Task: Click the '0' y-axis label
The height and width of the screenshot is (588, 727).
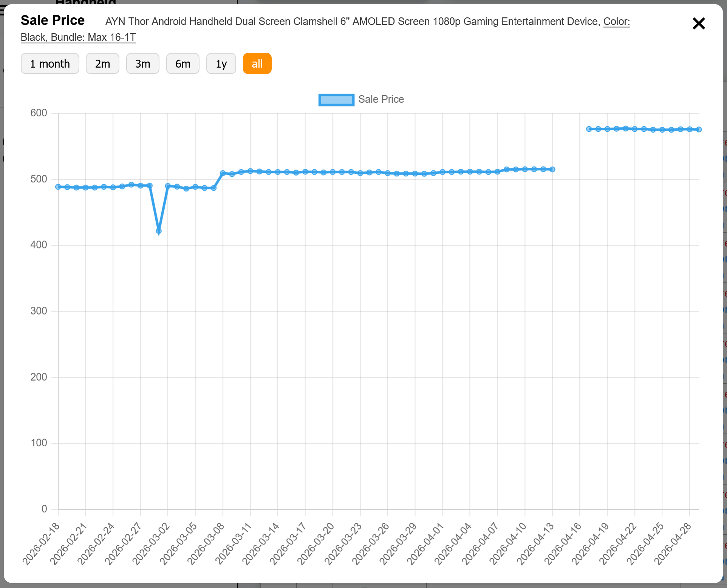Action: pyautogui.click(x=44, y=509)
